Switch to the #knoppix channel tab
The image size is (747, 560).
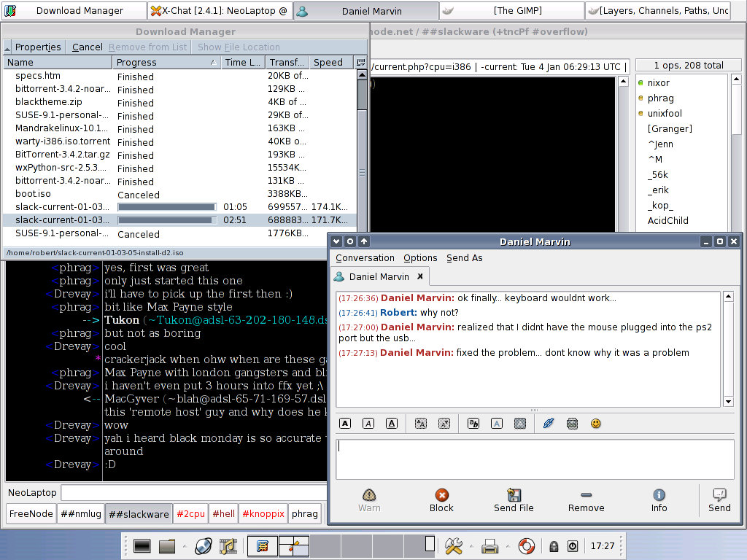pos(263,514)
